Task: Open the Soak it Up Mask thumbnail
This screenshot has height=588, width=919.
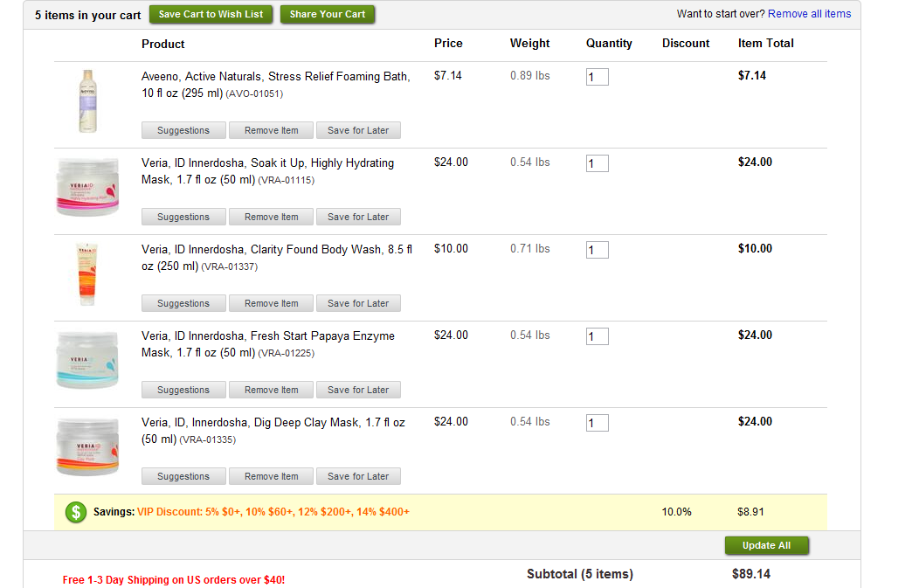Action: (87, 187)
